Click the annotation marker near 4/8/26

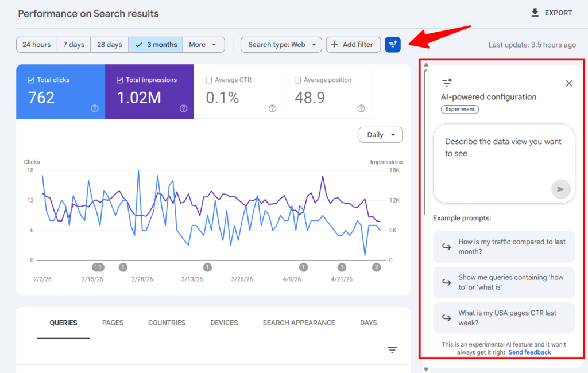point(303,267)
